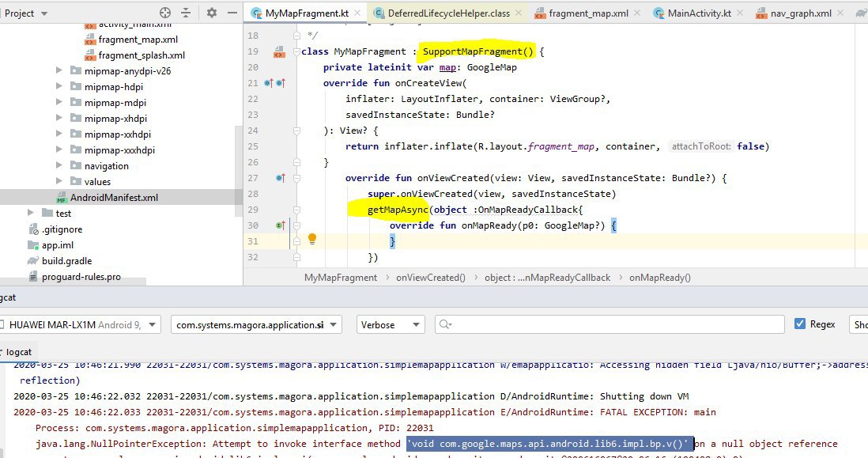Close the MyMapFragment.kt tab

(x=357, y=13)
